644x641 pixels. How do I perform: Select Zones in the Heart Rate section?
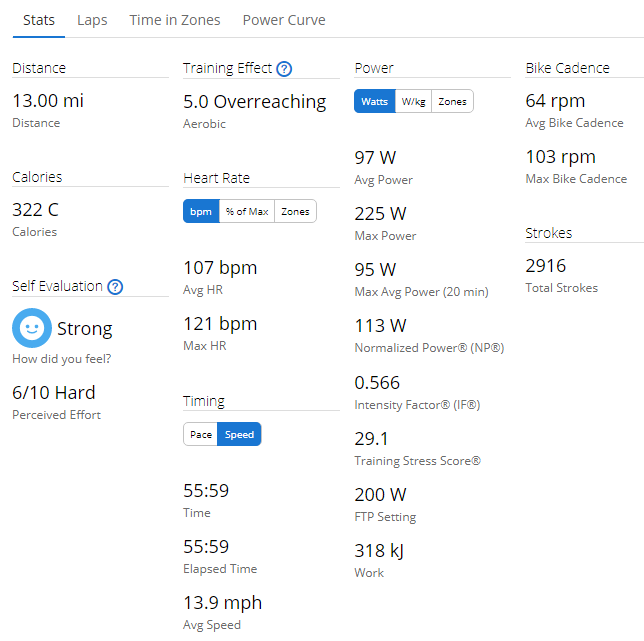(x=295, y=212)
